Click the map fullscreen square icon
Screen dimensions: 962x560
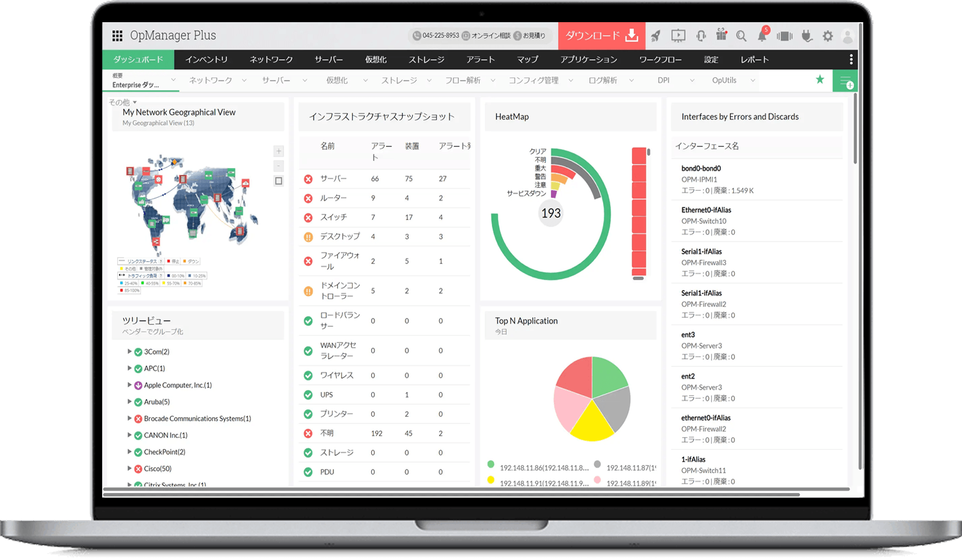[278, 181]
